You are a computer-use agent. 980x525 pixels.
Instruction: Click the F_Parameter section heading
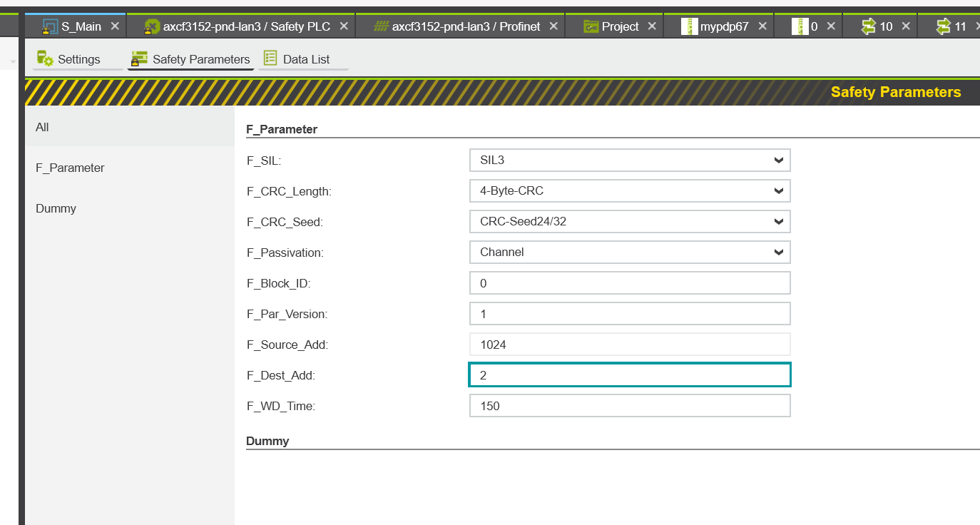point(282,129)
